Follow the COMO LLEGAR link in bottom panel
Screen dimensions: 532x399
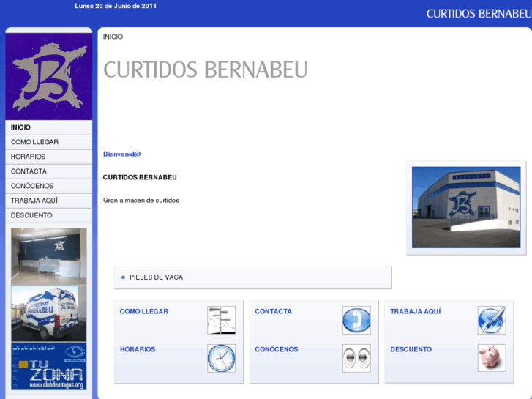coord(144,311)
